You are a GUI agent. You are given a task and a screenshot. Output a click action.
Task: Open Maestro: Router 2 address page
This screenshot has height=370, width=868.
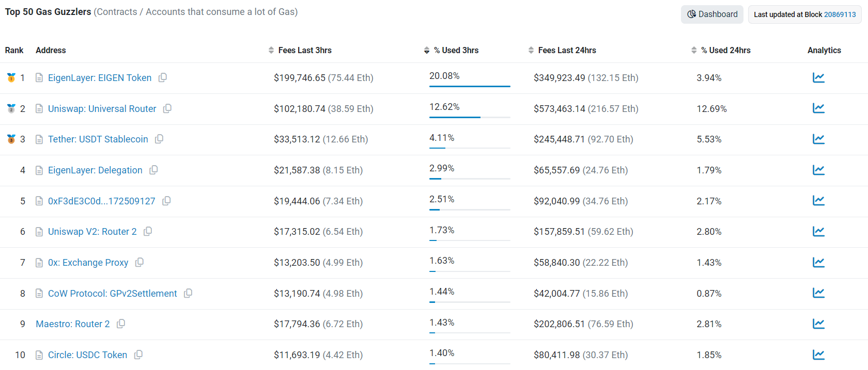[73, 324]
